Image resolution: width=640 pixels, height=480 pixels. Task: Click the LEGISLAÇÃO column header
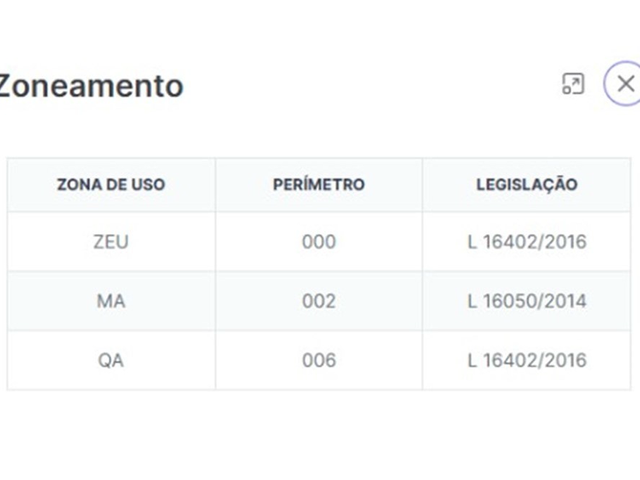click(x=526, y=185)
